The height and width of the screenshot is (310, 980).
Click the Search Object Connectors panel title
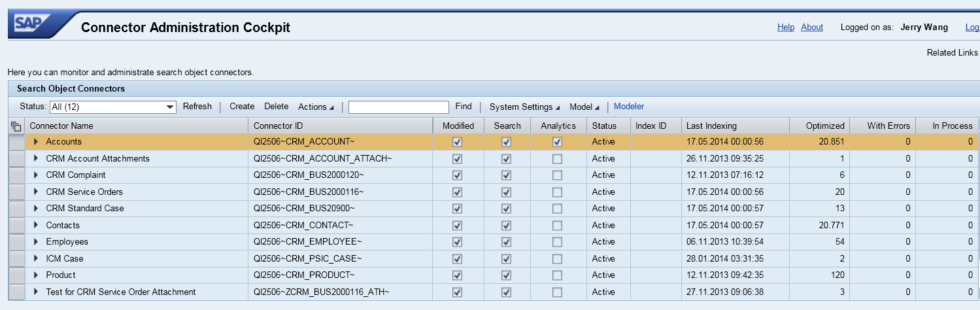pyautogui.click(x=71, y=89)
